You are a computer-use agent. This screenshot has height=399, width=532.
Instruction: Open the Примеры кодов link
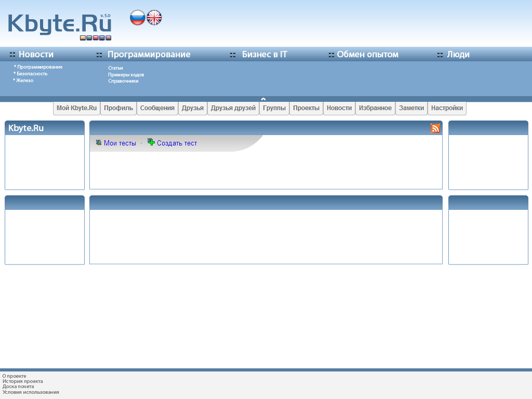pos(126,75)
